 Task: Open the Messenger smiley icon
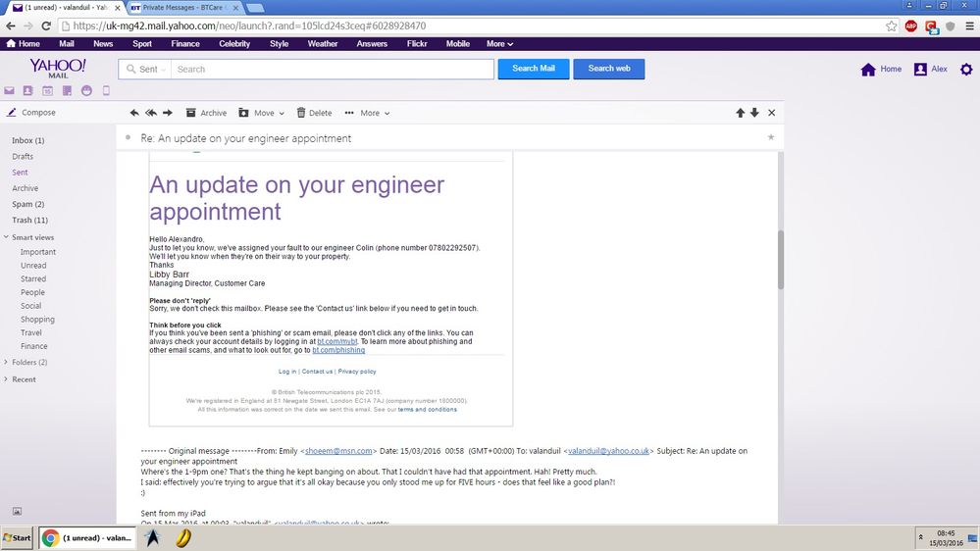(86, 90)
